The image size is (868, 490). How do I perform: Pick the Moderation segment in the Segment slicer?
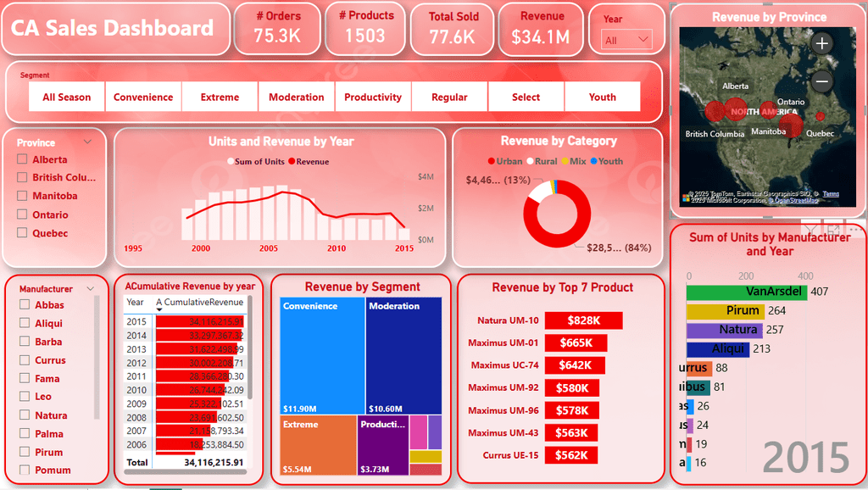click(x=296, y=97)
